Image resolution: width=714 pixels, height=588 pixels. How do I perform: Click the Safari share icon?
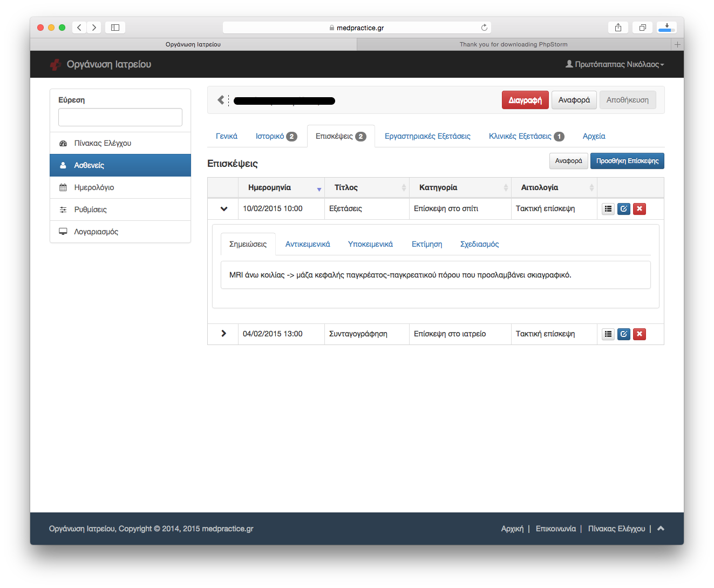click(x=618, y=28)
